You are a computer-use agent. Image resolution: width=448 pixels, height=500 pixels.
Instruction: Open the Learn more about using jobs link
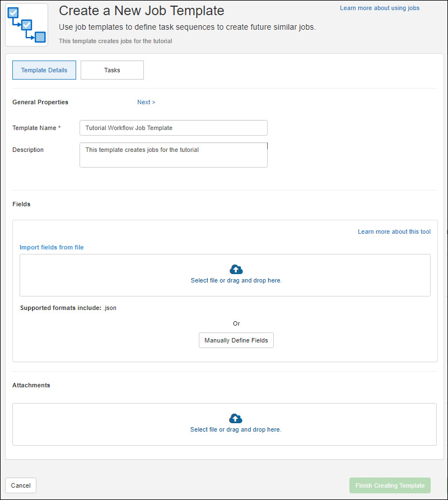(x=379, y=8)
